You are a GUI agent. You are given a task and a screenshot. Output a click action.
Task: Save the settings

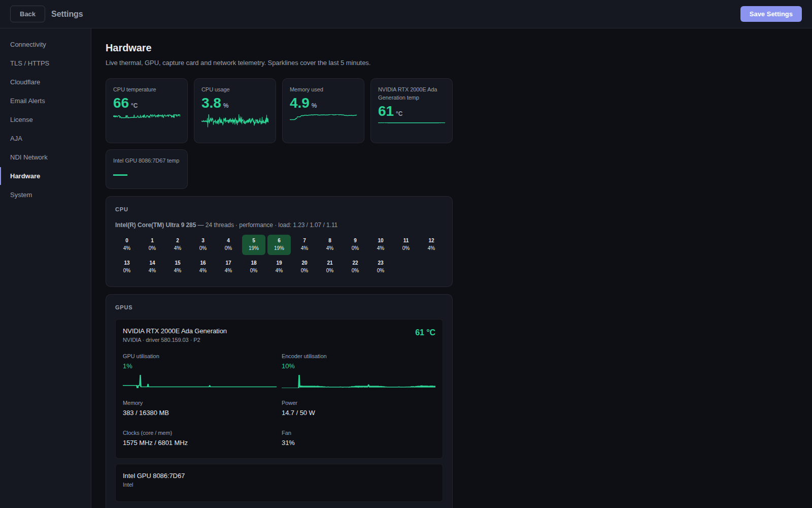771,14
